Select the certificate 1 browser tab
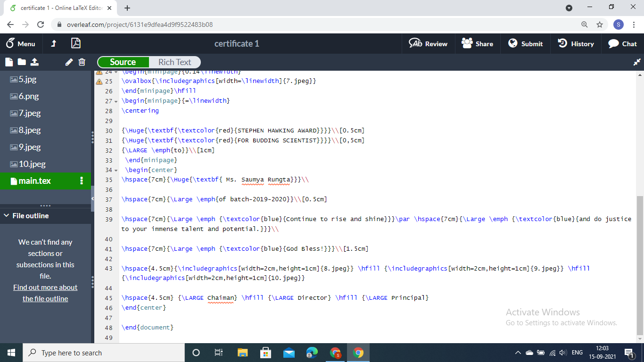 tap(60, 8)
